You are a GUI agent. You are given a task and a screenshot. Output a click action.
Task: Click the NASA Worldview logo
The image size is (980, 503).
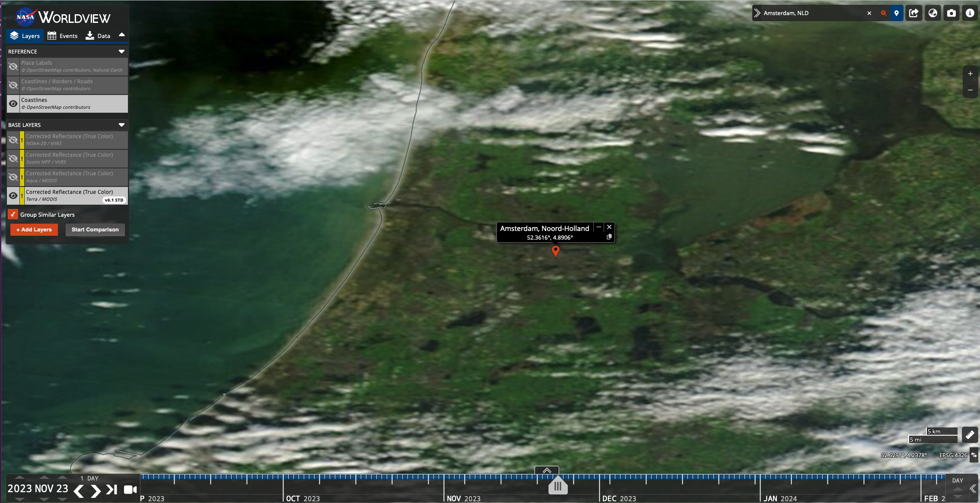click(x=63, y=17)
